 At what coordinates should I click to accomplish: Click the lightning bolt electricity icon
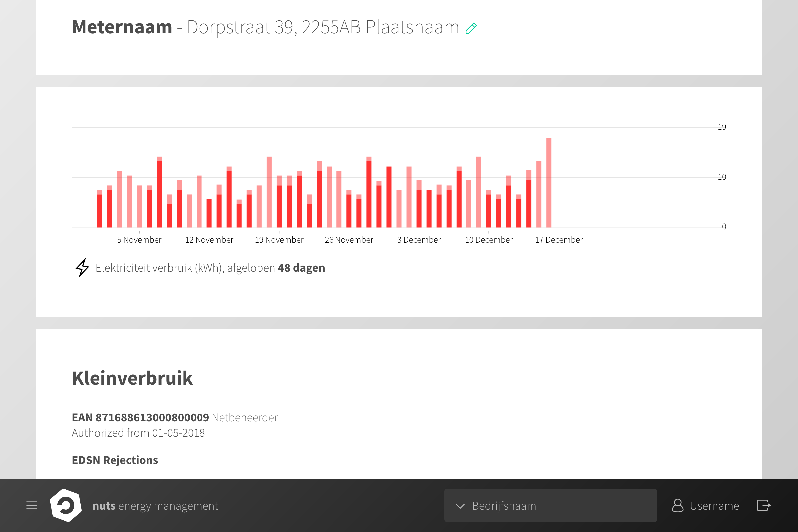[x=82, y=268]
